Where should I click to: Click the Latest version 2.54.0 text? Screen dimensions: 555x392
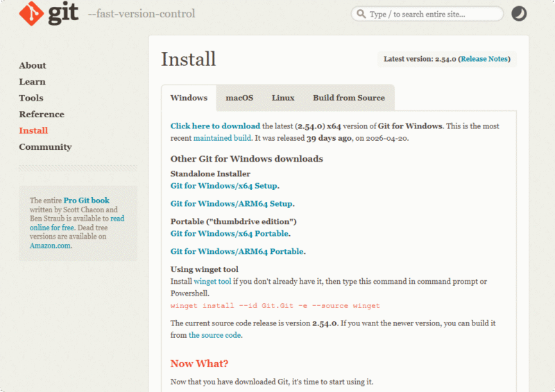(420, 59)
